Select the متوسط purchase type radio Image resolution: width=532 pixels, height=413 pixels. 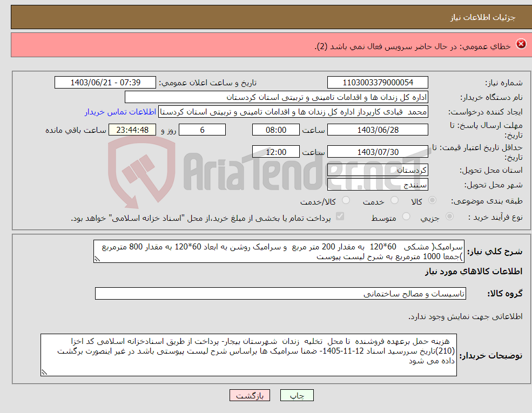click(x=406, y=216)
